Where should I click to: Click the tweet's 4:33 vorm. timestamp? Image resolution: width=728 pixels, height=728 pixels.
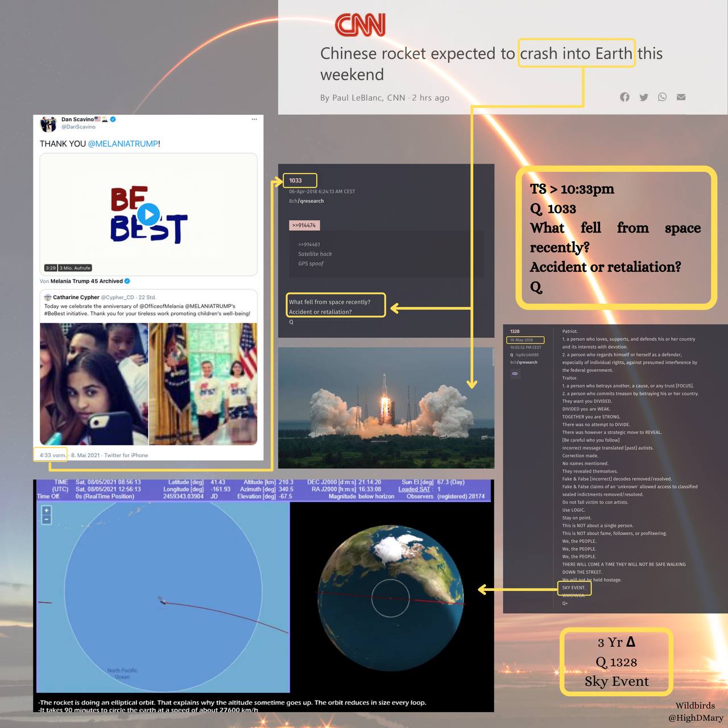[53, 455]
